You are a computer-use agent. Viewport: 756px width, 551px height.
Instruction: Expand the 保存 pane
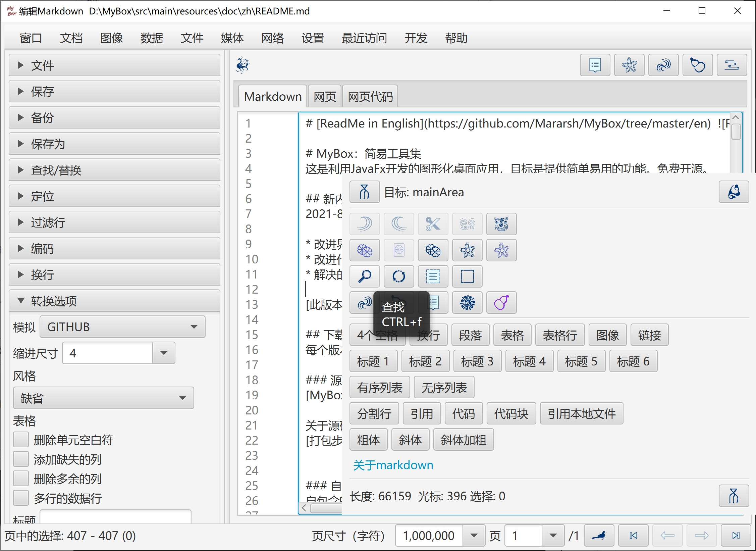point(114,91)
